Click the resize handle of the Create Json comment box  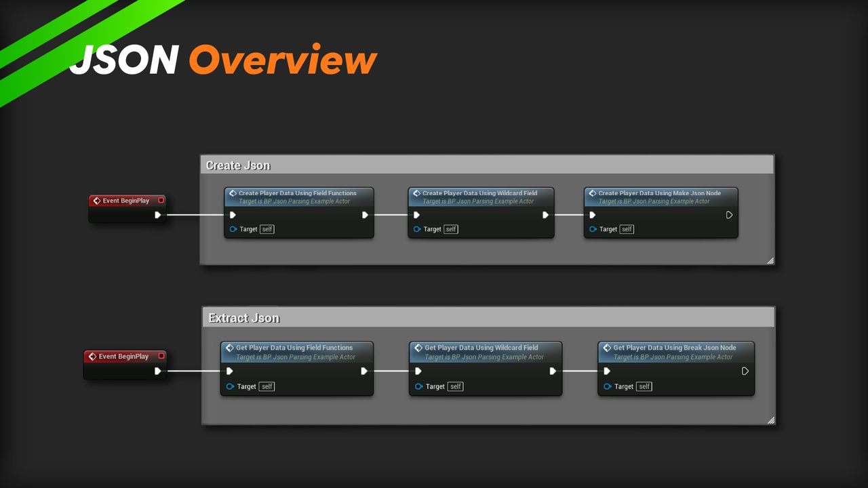tap(770, 261)
